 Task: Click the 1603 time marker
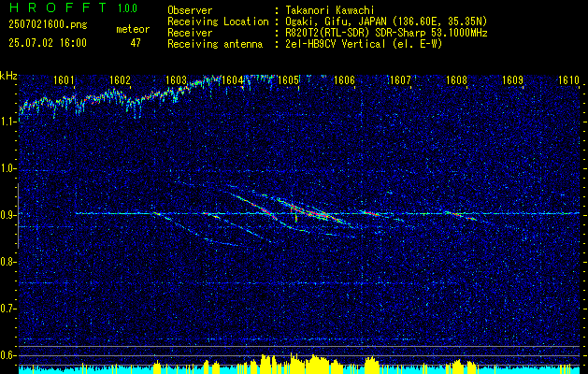coord(176,80)
